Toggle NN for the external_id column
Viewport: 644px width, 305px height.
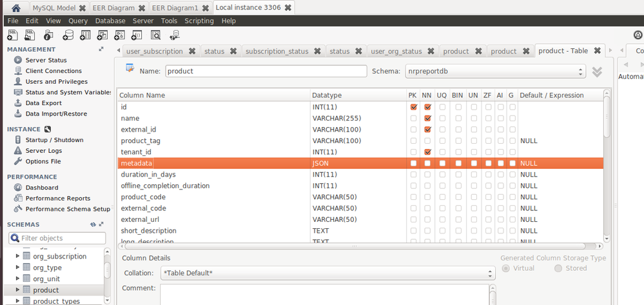point(427,130)
